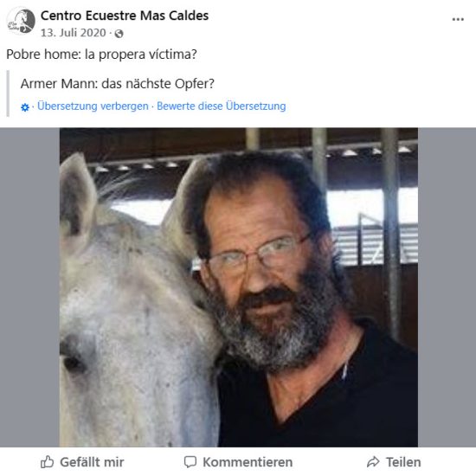Click the original text Pobre home: la propera víctima?

tap(102, 55)
